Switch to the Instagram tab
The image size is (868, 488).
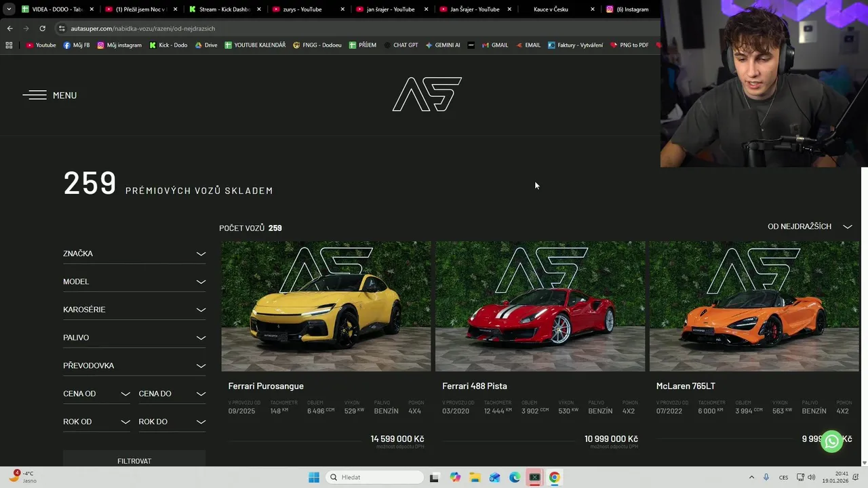pos(631,9)
